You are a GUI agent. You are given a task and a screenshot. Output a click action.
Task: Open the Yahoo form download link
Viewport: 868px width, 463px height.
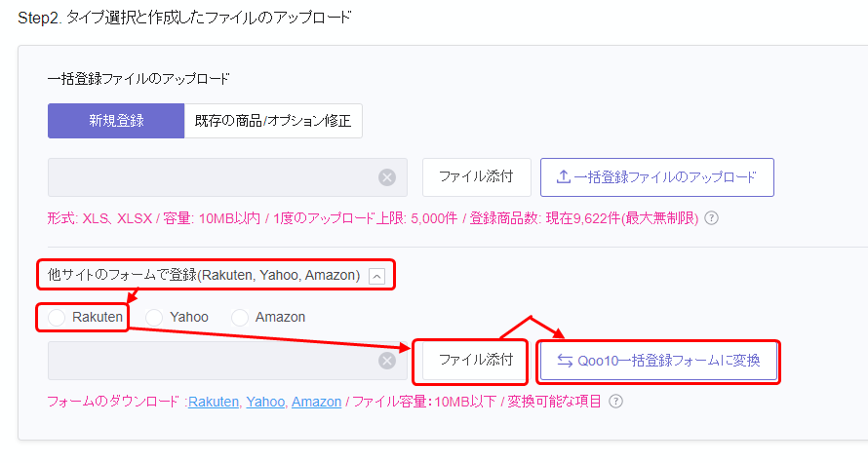265,402
